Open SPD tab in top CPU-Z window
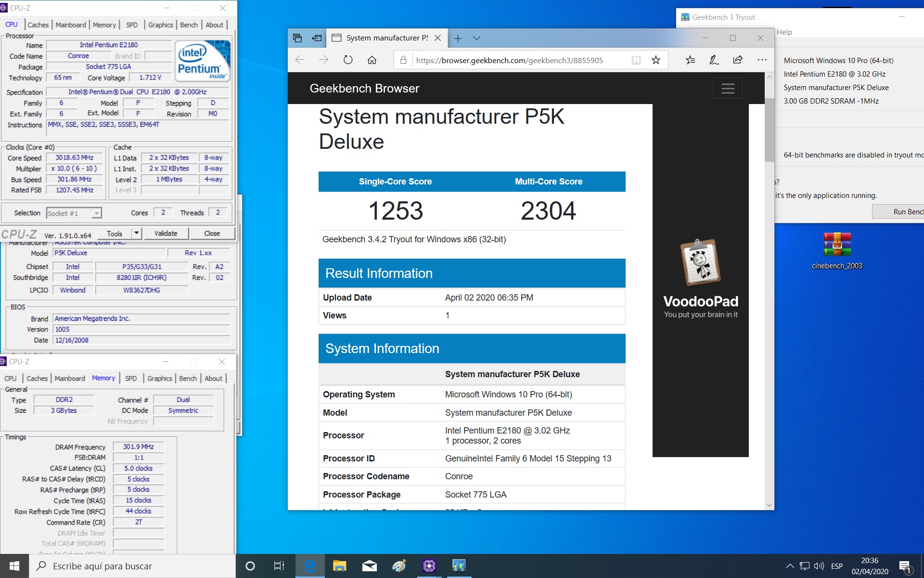924x578 pixels. [132, 25]
